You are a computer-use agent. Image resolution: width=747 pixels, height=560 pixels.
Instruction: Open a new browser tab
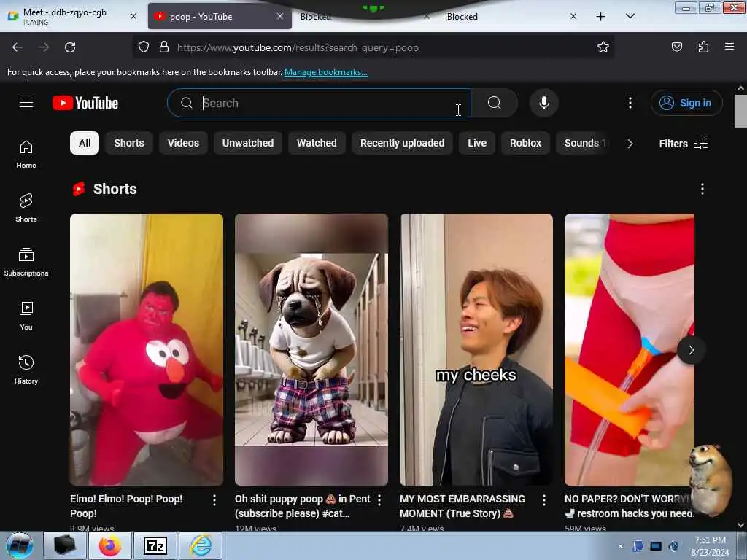(x=601, y=17)
